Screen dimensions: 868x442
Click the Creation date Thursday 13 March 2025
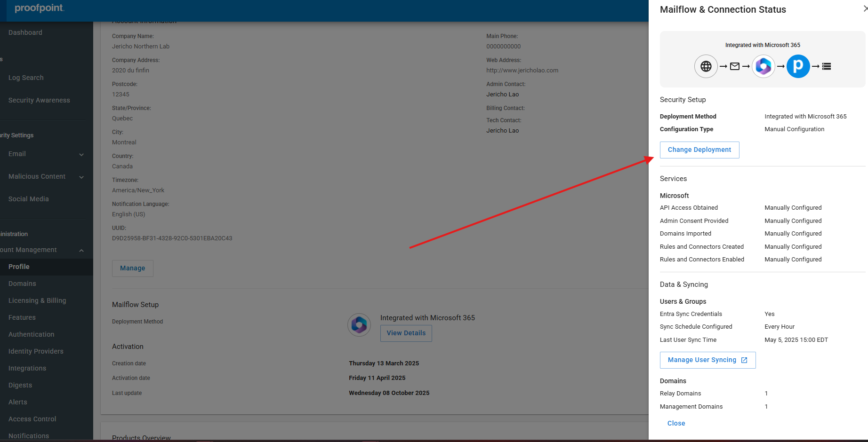tap(384, 363)
